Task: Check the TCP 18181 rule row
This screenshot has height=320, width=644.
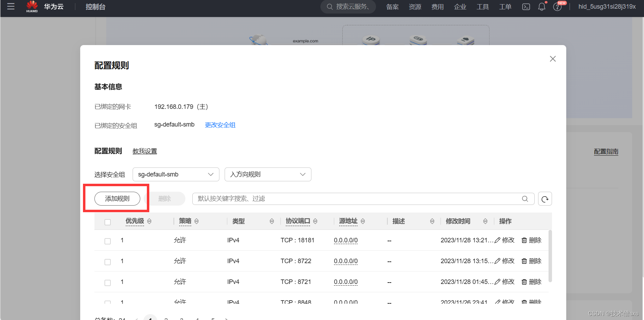Action: point(108,241)
